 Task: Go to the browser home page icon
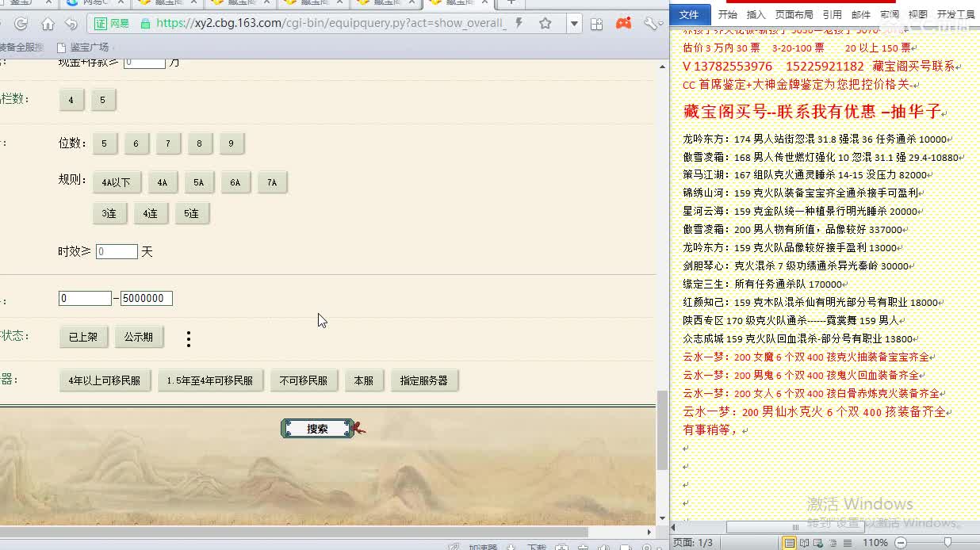point(48,24)
